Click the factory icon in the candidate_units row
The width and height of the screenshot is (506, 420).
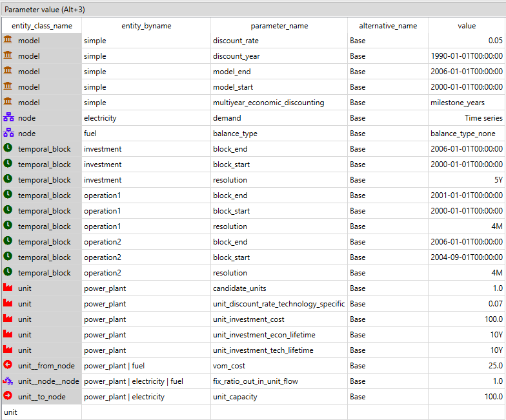tap(8, 288)
